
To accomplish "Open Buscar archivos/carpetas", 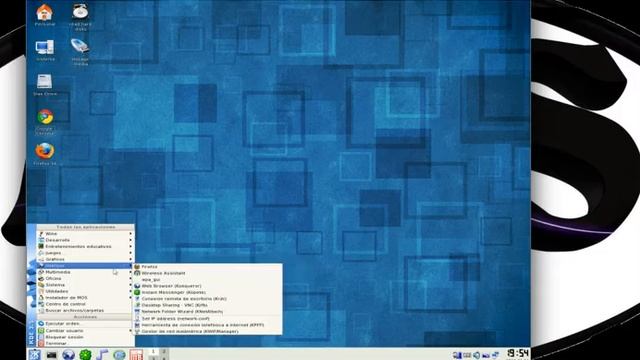I will click(85, 311).
